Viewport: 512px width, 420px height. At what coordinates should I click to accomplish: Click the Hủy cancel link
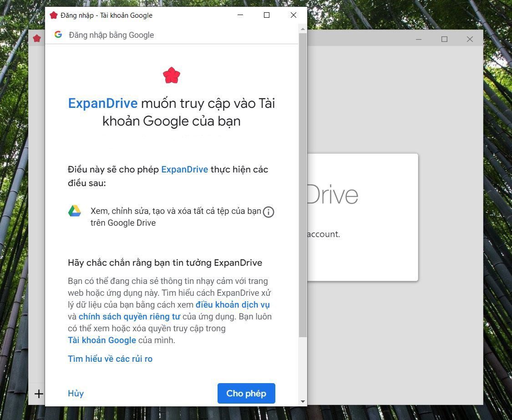[x=76, y=393]
